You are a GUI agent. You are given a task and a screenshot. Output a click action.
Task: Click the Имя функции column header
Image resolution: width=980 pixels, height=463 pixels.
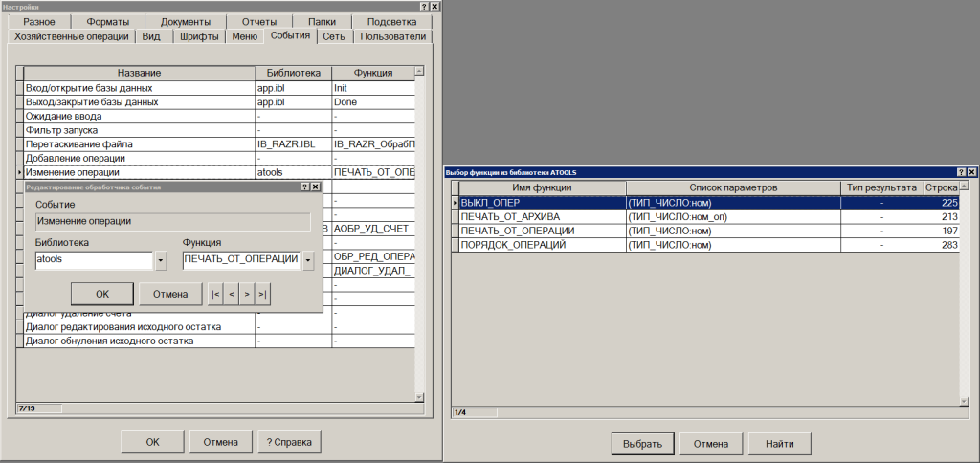(543, 187)
